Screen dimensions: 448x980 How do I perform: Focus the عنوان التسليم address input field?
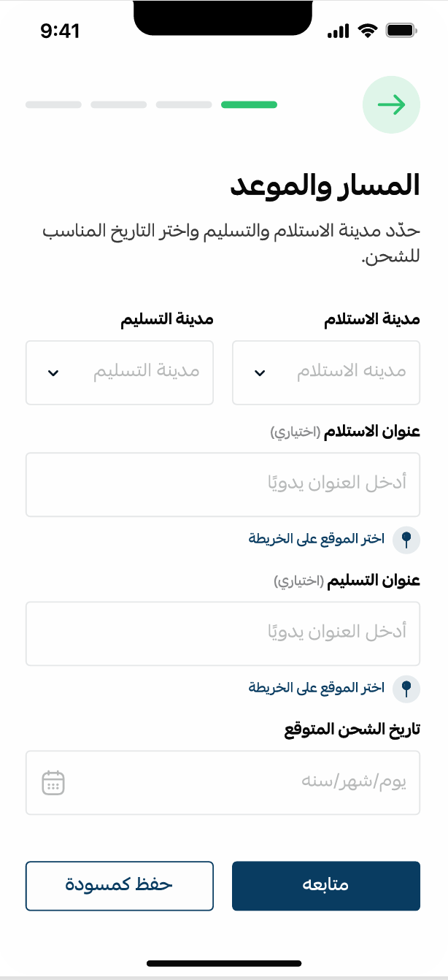click(x=223, y=633)
